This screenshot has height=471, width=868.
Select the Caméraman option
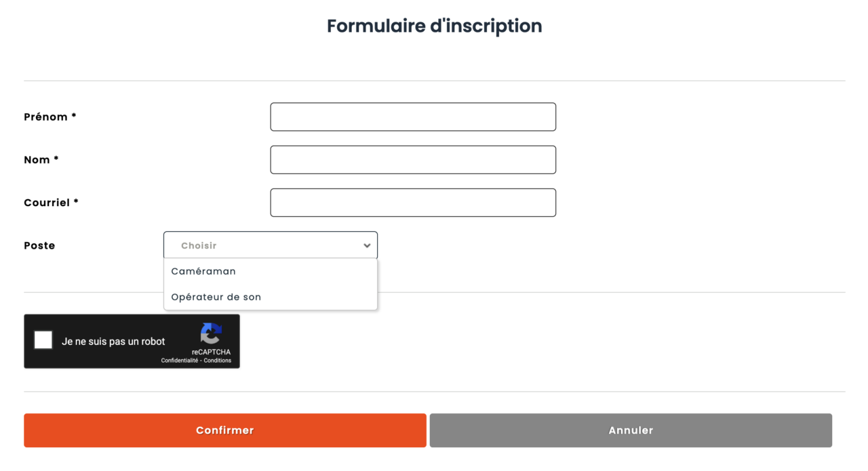tap(203, 271)
